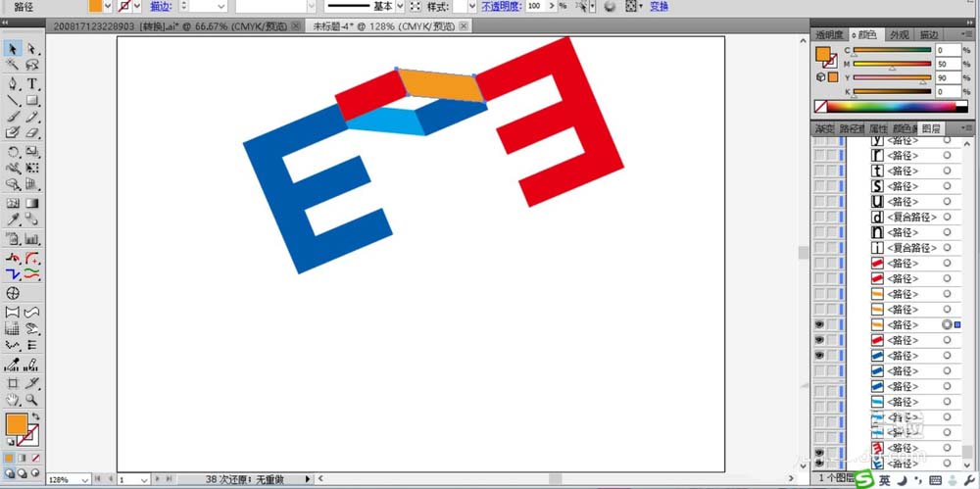The width and height of the screenshot is (980, 489).
Task: Show the hidden 'd' compound path layer
Action: 818,217
